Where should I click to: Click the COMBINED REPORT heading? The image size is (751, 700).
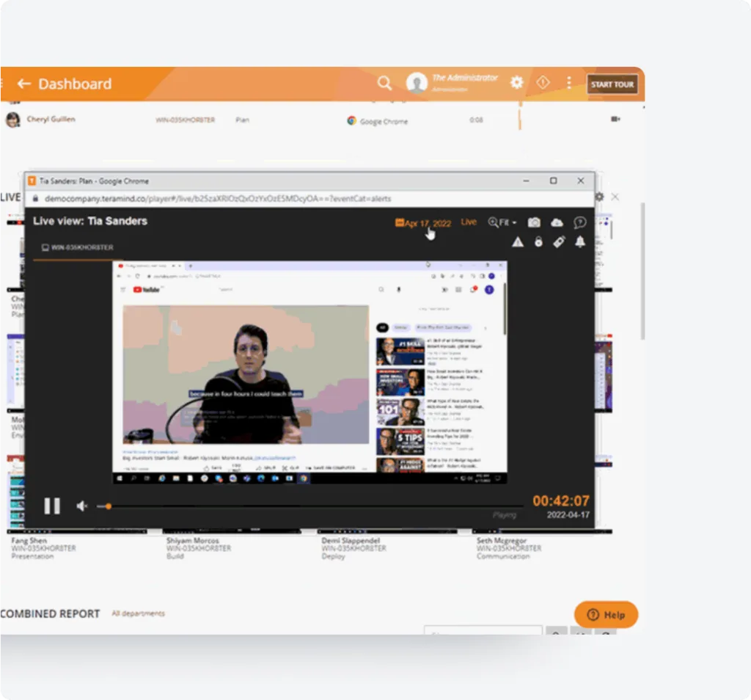51,613
